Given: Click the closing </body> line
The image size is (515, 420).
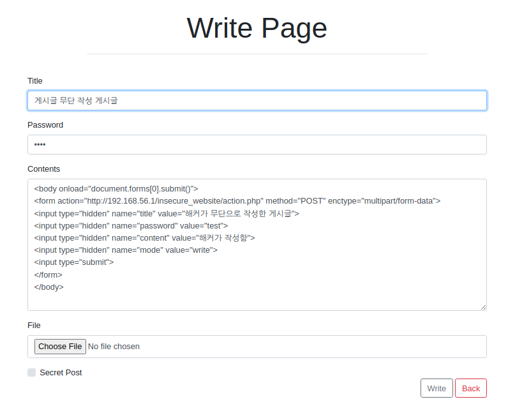Looking at the screenshot, I should (49, 287).
